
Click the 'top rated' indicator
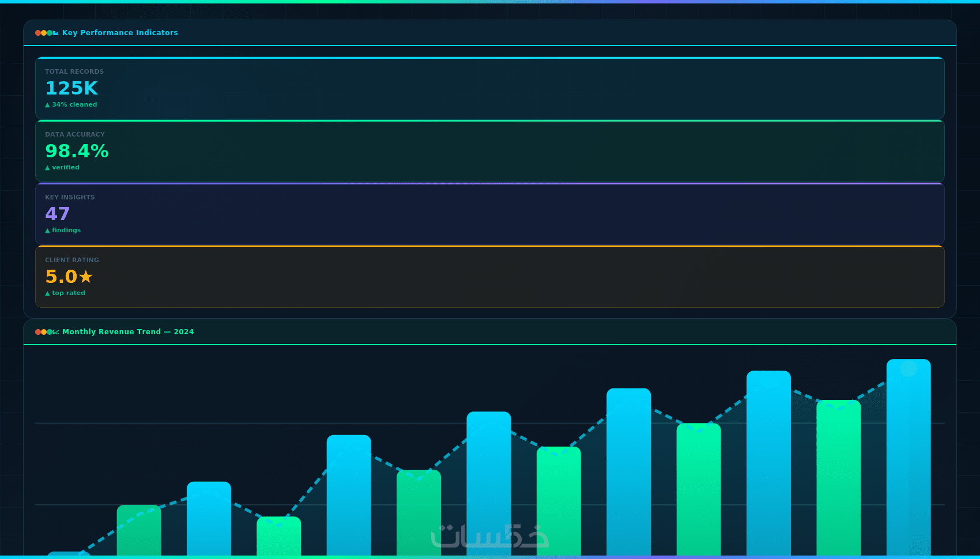[x=65, y=293]
